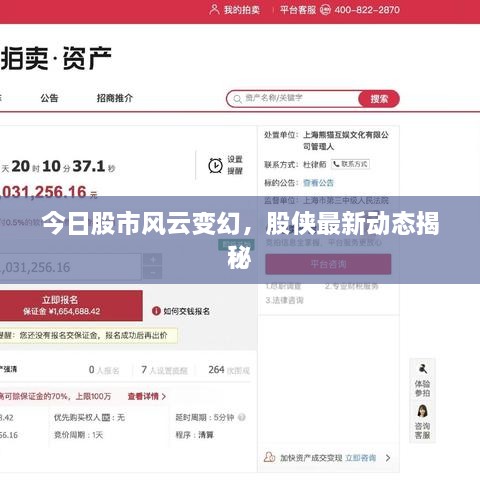Click the help icon beside 延时周期

242,417
